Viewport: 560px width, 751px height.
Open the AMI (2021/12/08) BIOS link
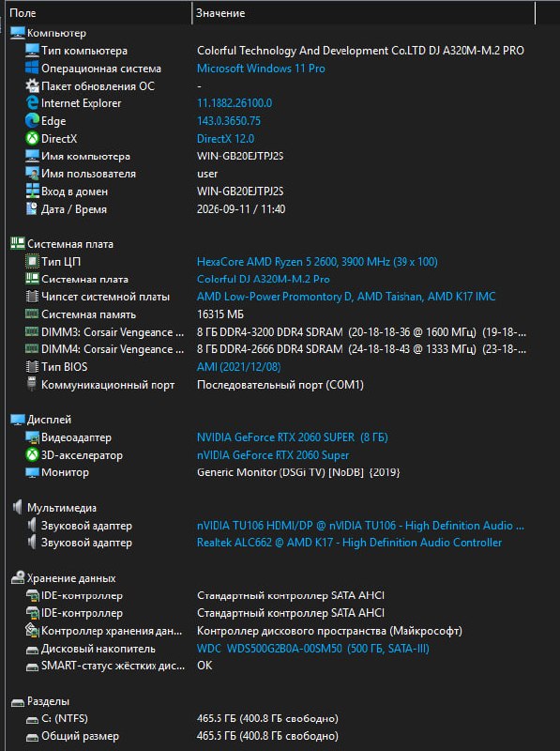(x=239, y=367)
